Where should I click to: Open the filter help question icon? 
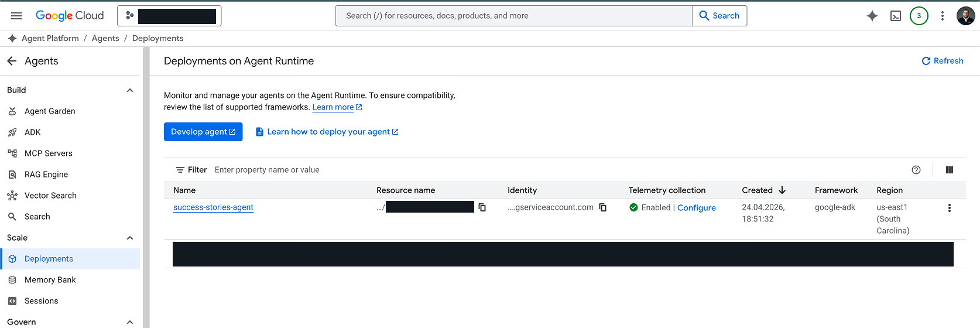(x=916, y=170)
